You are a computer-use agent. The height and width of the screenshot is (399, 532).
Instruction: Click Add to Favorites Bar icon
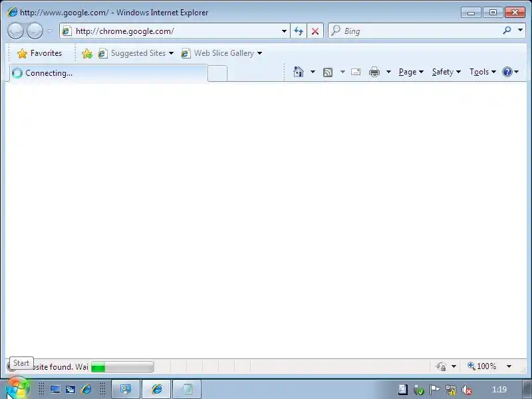(x=87, y=53)
